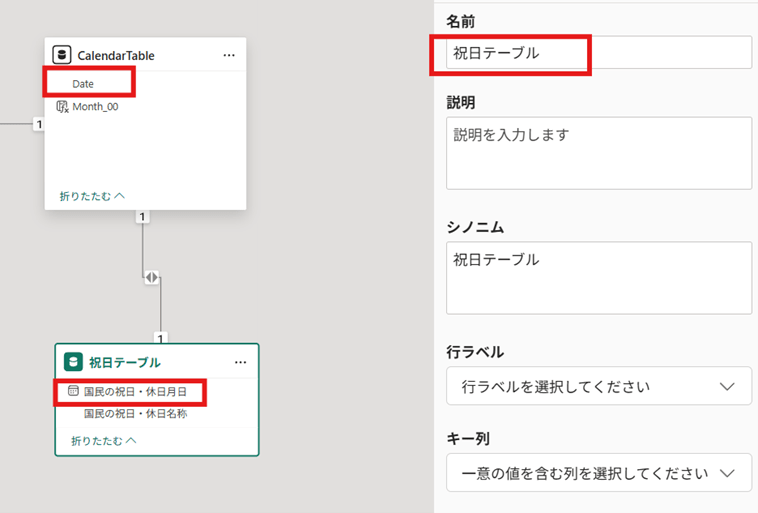The image size is (758, 513).
Task: Select the 国民の祝日・休日名称 field
Action: 135,413
